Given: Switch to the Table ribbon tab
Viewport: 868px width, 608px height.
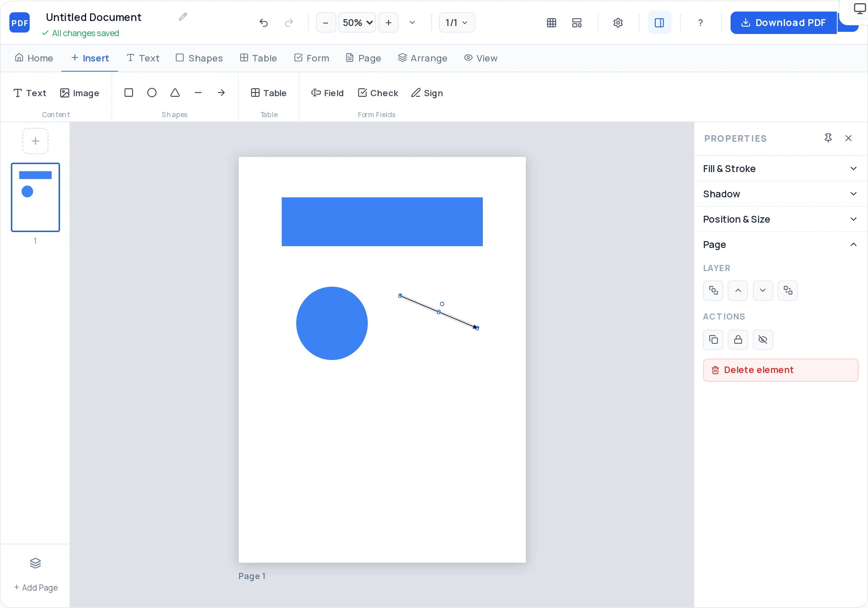Looking at the screenshot, I should pos(259,58).
